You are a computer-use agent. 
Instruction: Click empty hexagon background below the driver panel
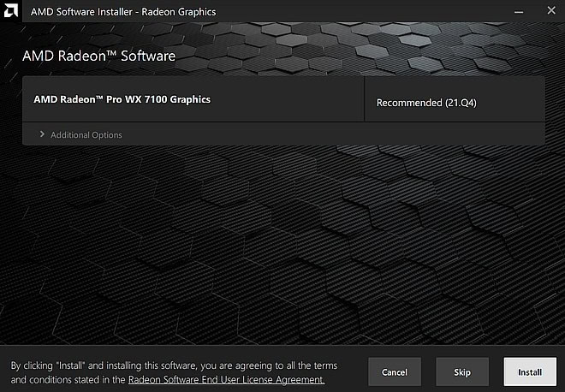click(282, 240)
